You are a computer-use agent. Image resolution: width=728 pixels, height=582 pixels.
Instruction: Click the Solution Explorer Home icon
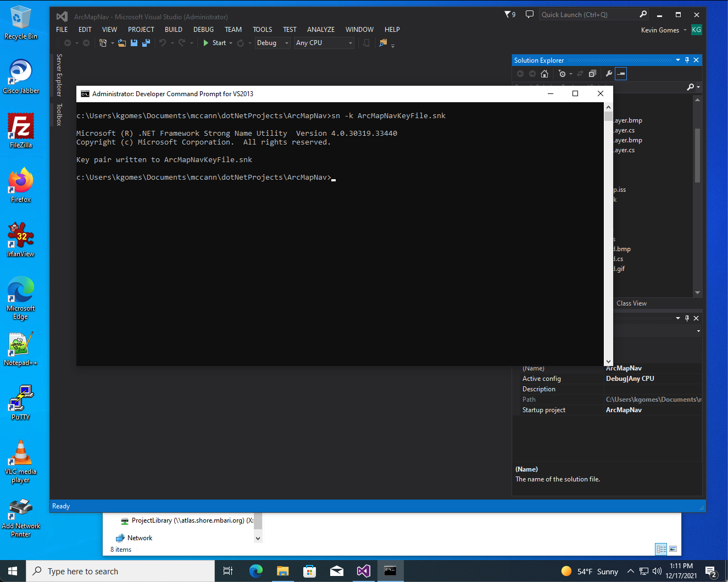point(544,74)
